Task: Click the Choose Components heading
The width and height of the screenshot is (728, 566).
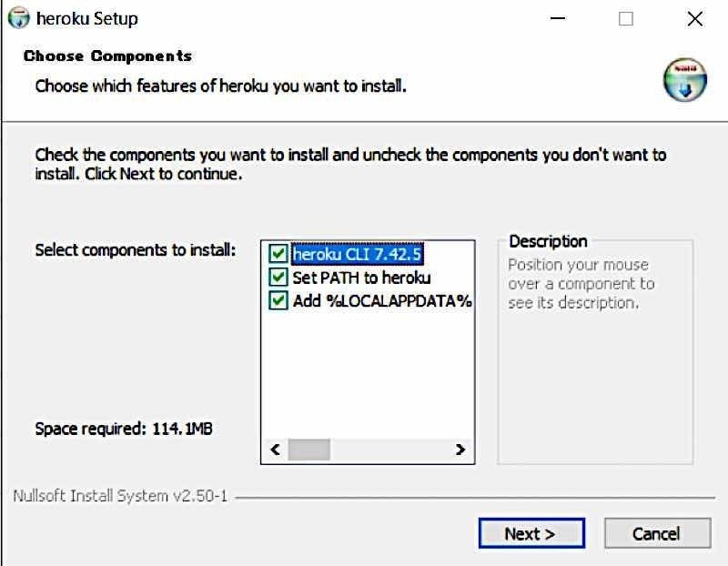Action: click(x=107, y=56)
